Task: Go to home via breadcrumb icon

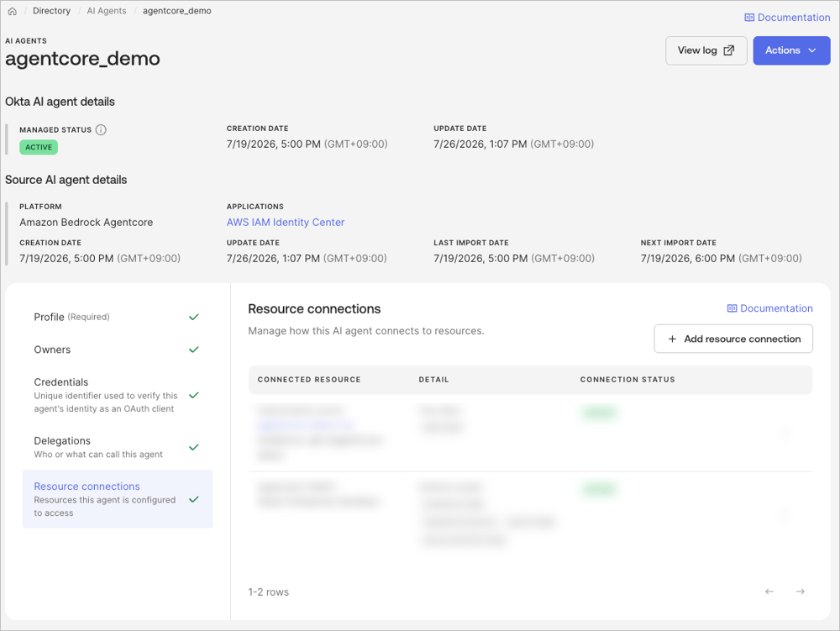Action: [13, 11]
